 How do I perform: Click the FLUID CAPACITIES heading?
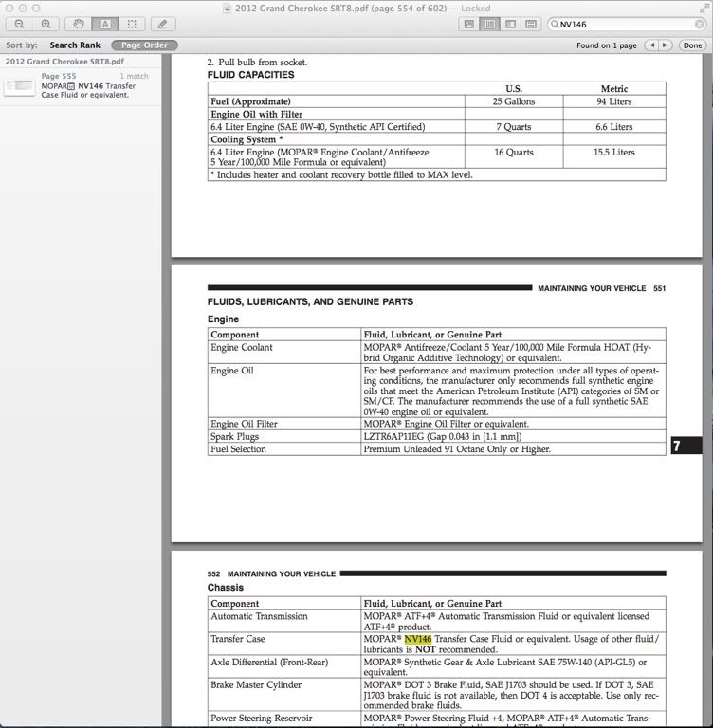click(251, 75)
